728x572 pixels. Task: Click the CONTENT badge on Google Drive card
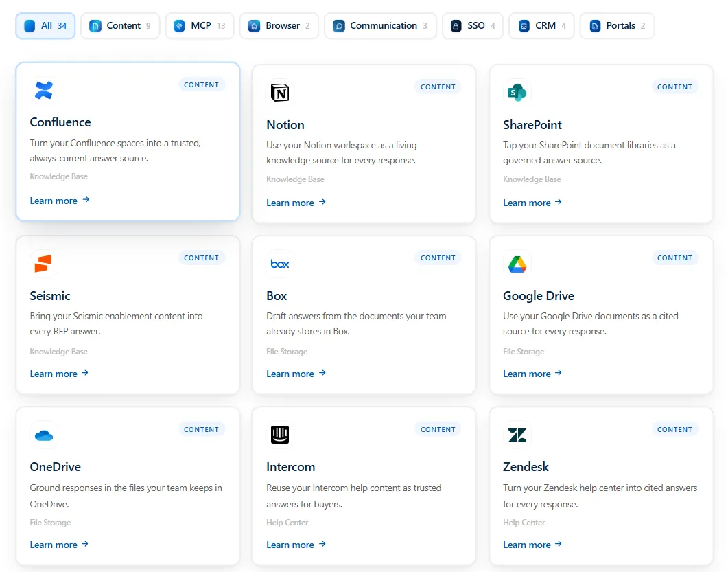[x=674, y=258]
